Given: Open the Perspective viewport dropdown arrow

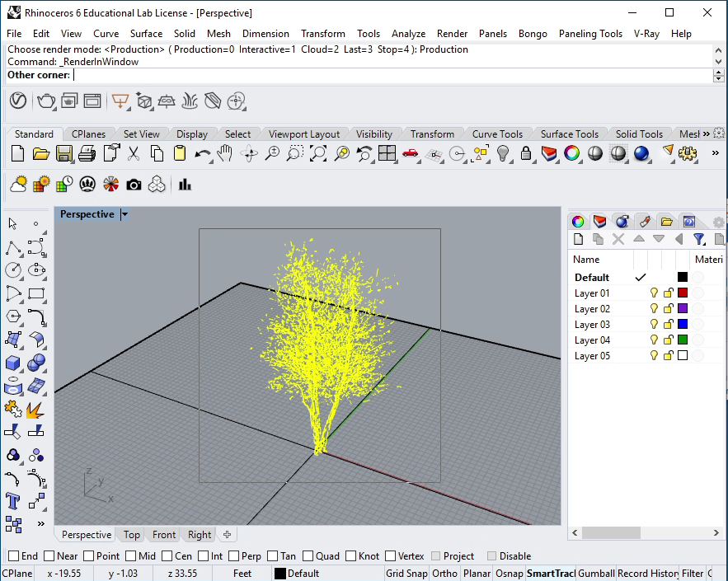Looking at the screenshot, I should [124, 214].
